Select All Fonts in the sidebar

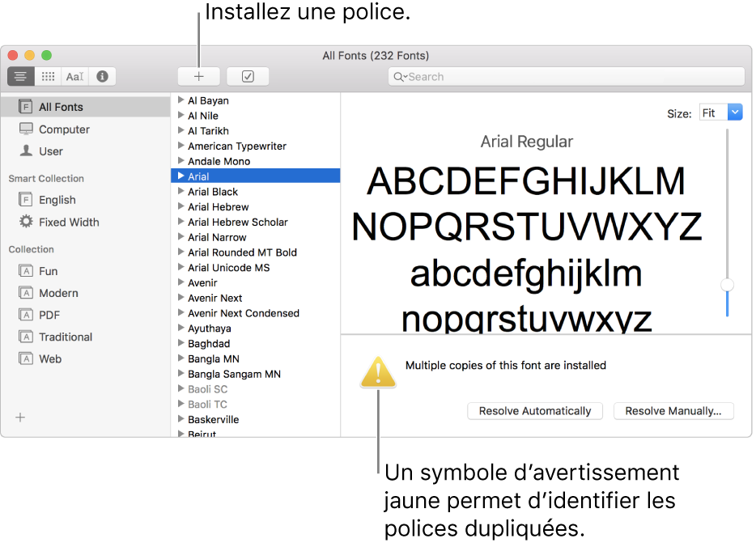85,107
